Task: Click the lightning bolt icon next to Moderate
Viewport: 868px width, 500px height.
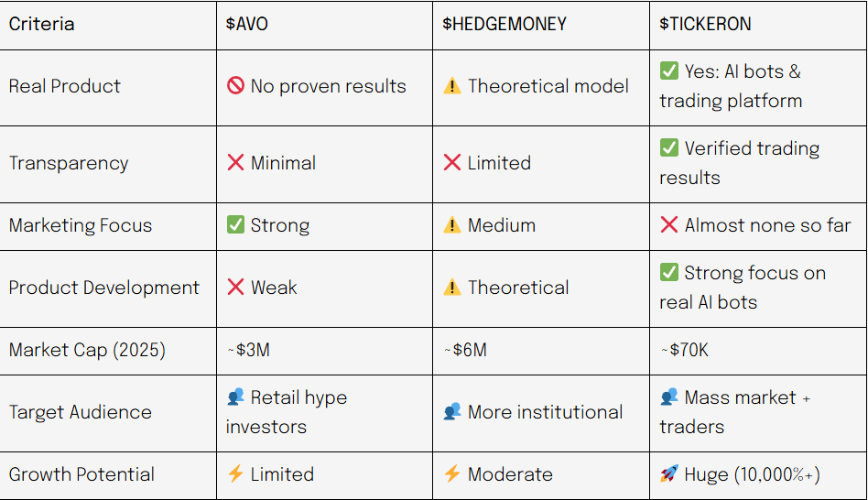Action: 452,474
